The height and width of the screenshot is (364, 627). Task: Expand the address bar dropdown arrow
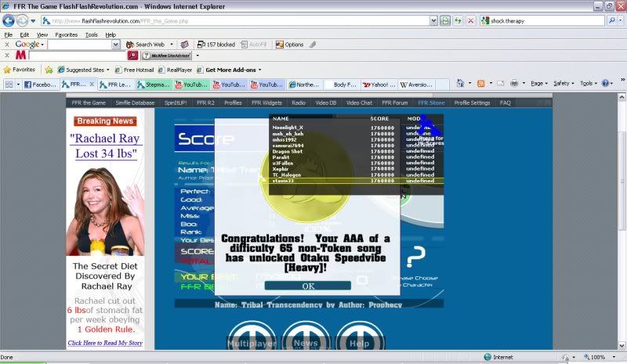click(432, 20)
